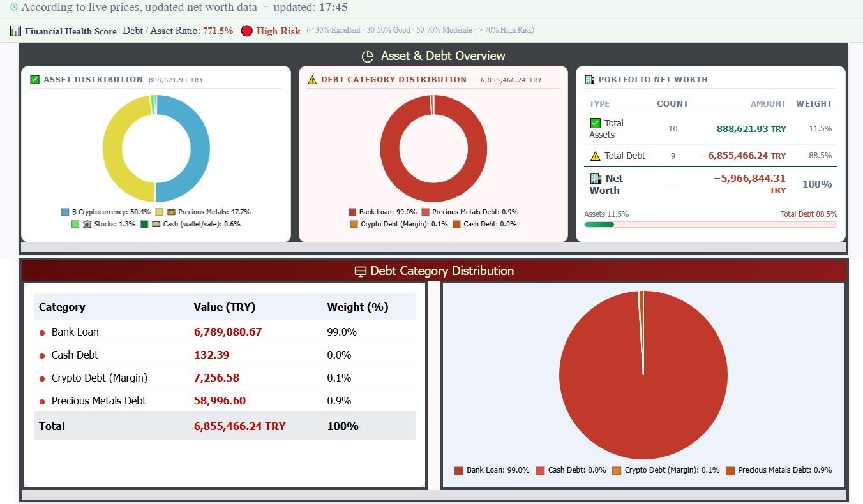The height and width of the screenshot is (504, 863).
Task: Click the Financial Health Score bar-chart icon
Action: 14,30
